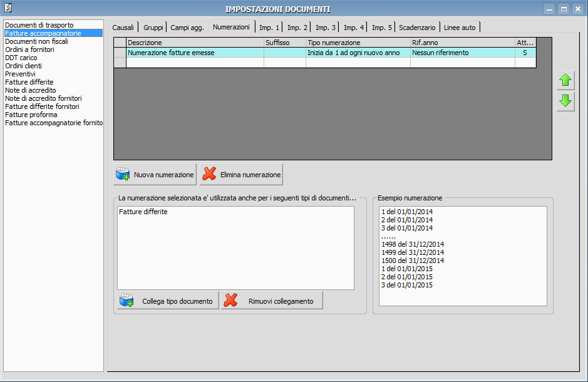588x382 pixels.
Task: Open the Imp. 5 tab
Action: click(382, 28)
